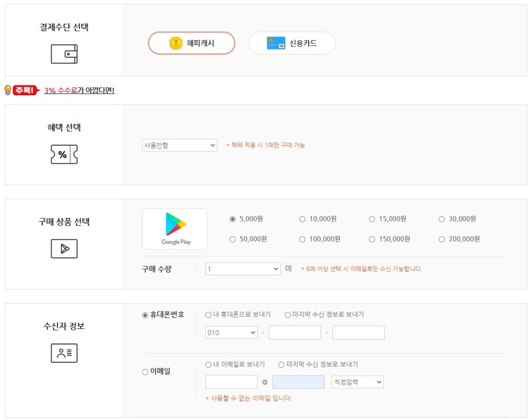Click the card icon in 신용카드 button
Image resolution: width=531 pixels, height=420 pixels.
click(276, 43)
